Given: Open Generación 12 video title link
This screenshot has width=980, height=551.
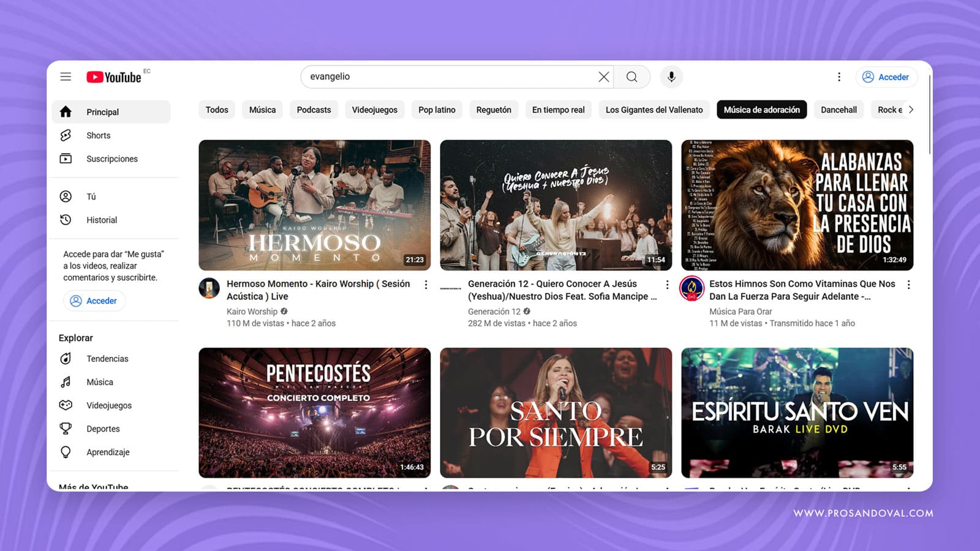Looking at the screenshot, I should click(x=562, y=290).
